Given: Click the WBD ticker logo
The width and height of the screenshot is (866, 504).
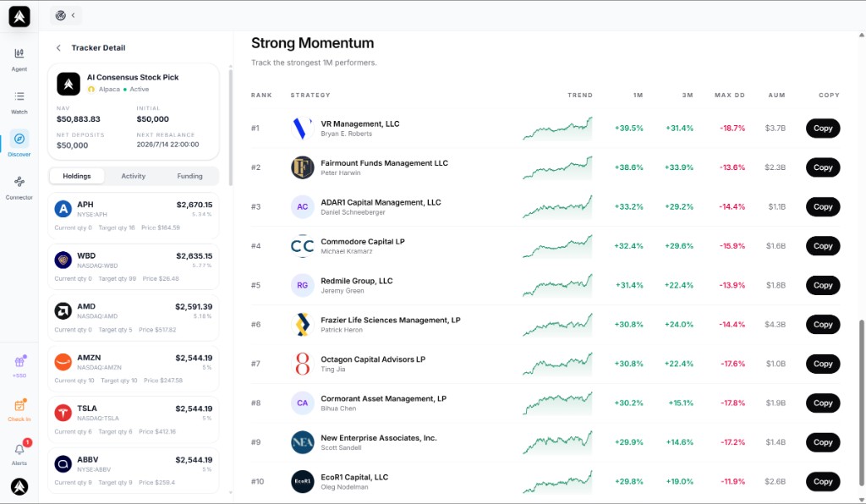Looking at the screenshot, I should [63, 260].
